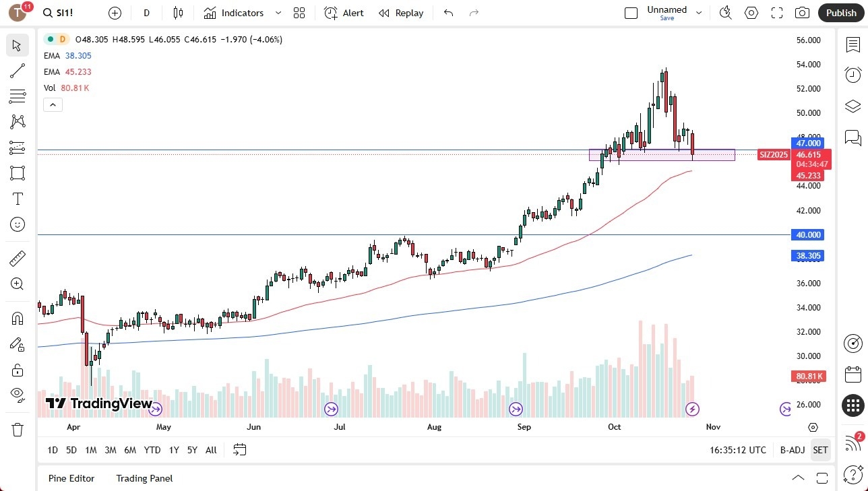Open the Trading Panel
868x491 pixels.
tap(144, 478)
